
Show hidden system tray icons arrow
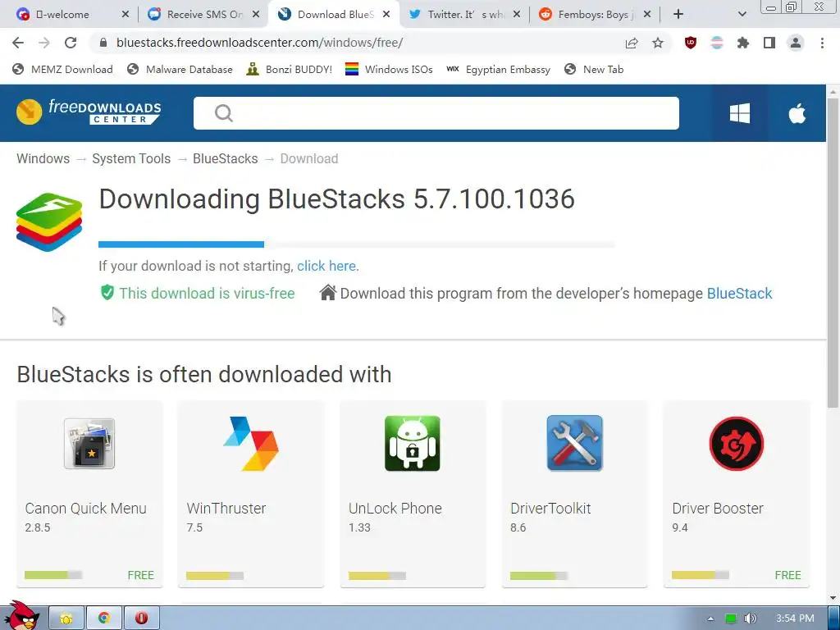pyautogui.click(x=710, y=619)
